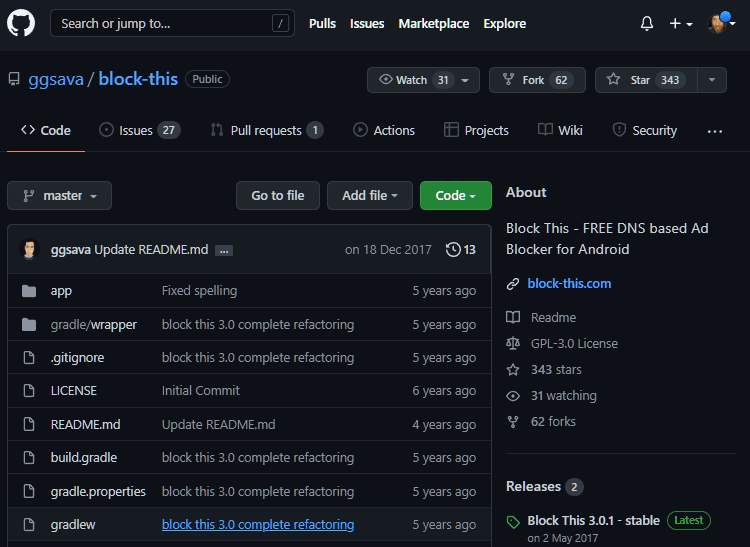Open the master branch dropdown
The image size is (750, 547).
click(59, 196)
